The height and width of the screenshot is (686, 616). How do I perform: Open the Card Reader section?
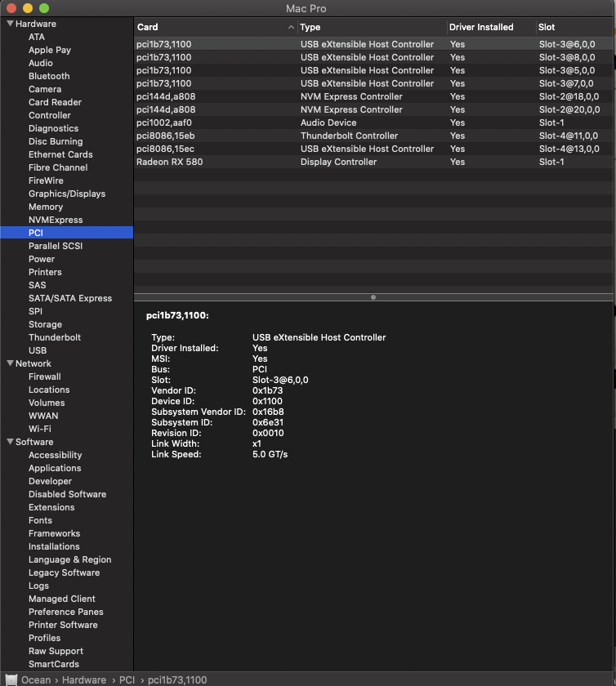55,102
